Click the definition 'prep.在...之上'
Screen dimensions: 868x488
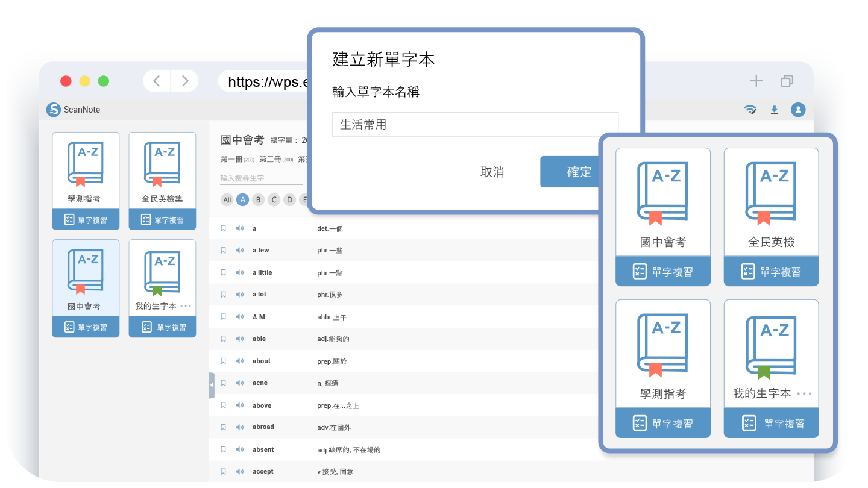338,406
